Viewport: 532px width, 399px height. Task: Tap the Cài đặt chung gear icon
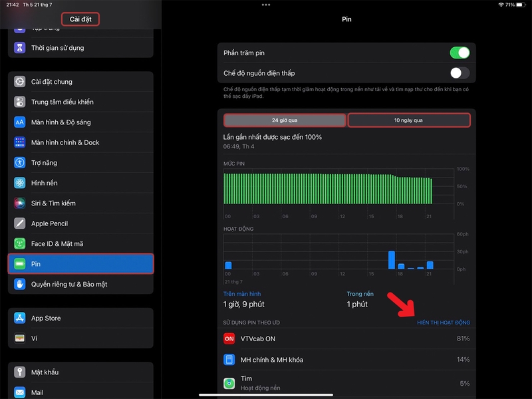point(20,82)
